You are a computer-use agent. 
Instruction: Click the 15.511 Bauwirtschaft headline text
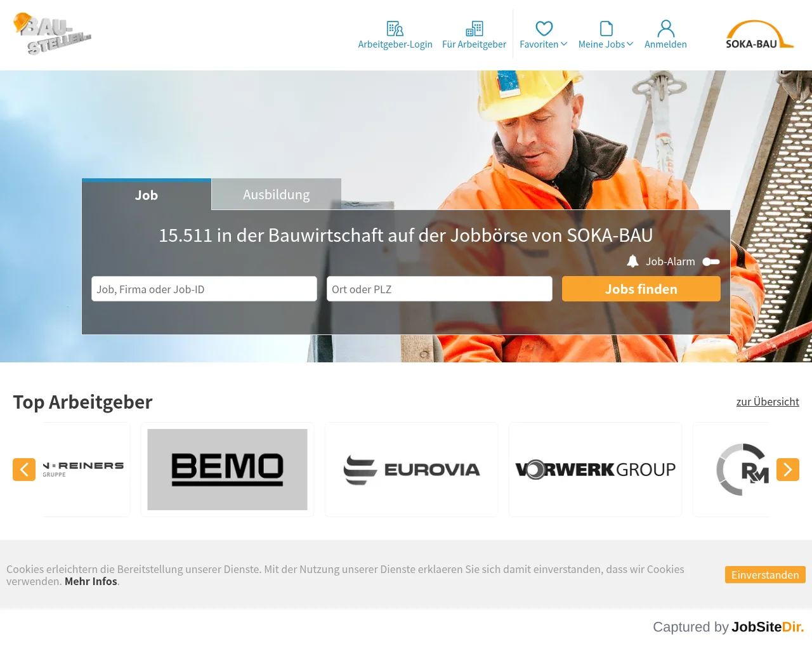[x=406, y=235]
